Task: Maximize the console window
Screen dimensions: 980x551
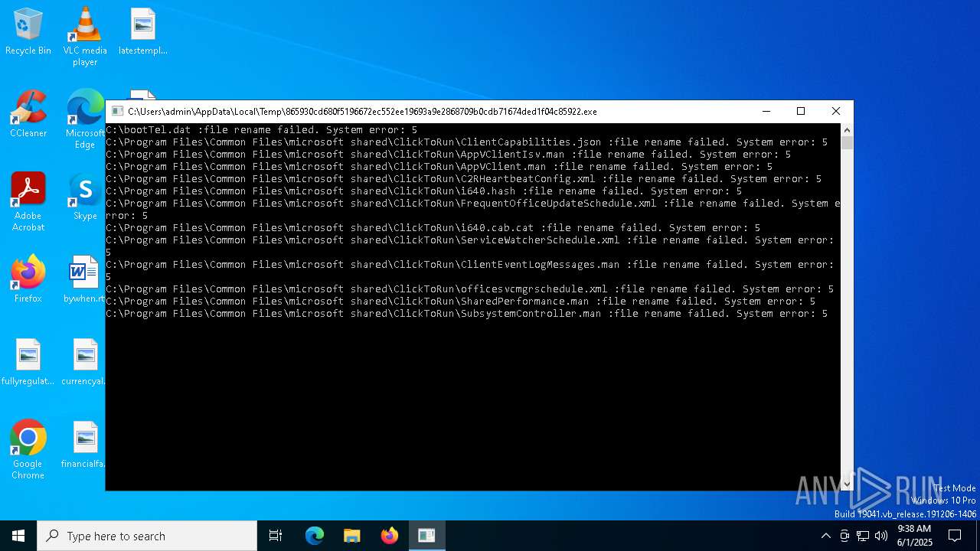Action: [801, 112]
